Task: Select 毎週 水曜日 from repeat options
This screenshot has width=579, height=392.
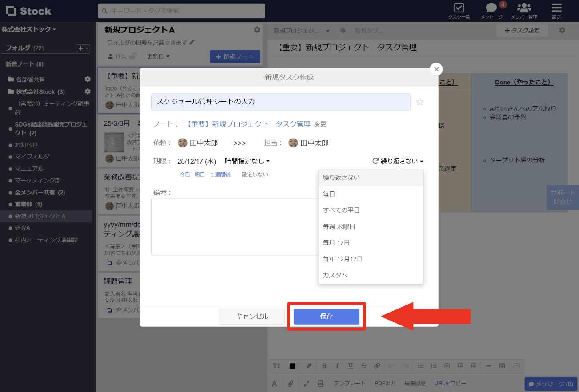Action: 339,226
